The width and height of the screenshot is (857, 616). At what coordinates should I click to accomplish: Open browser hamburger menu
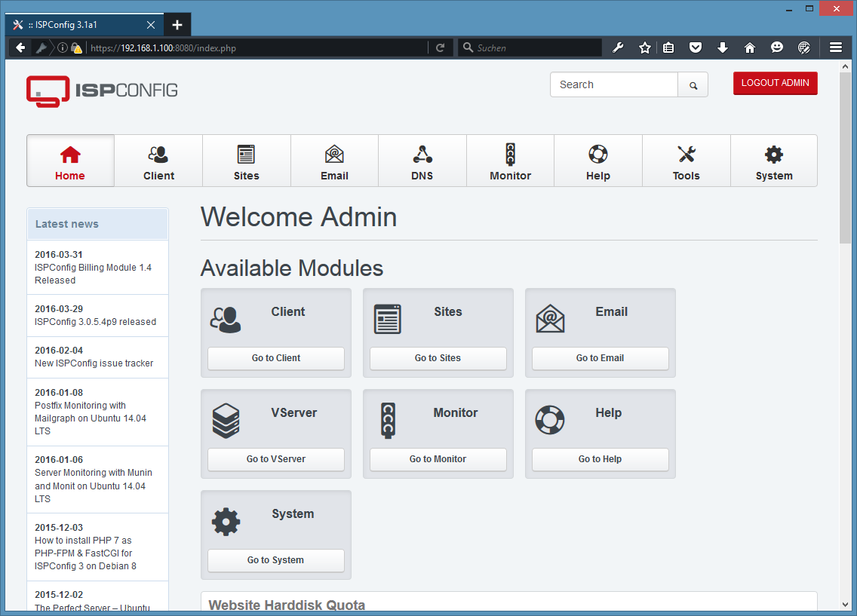836,48
